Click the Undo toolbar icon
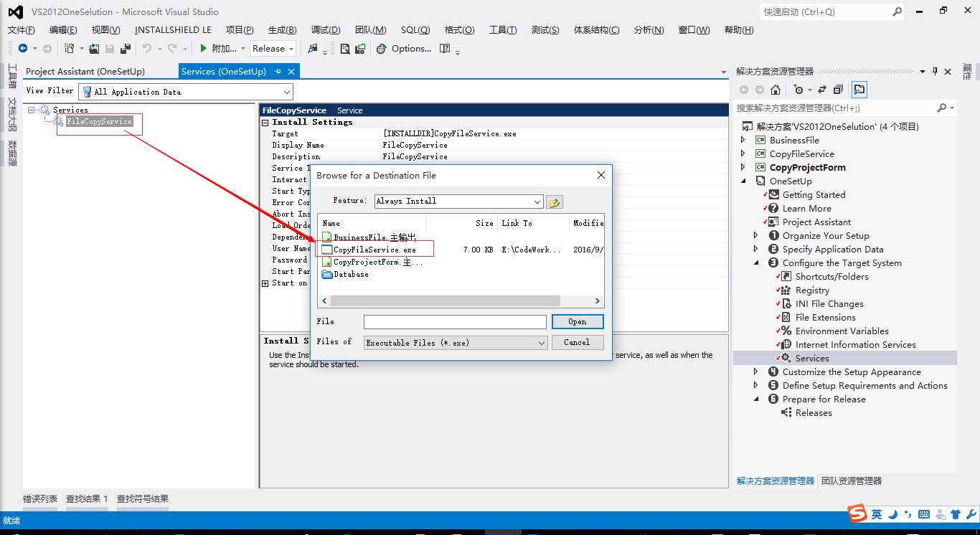The height and width of the screenshot is (535, 980). pos(146,49)
